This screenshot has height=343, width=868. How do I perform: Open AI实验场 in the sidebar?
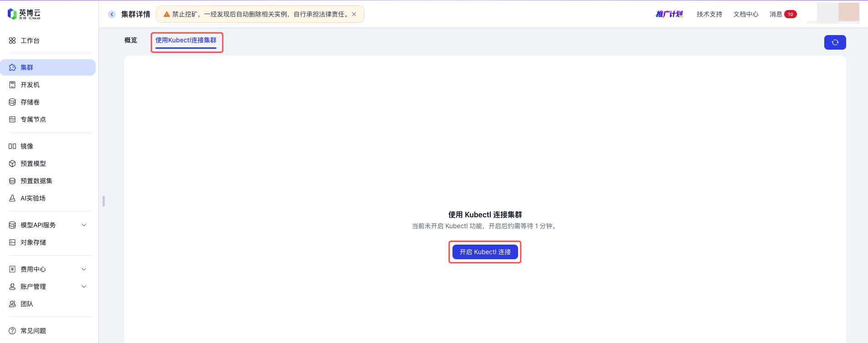pos(48,198)
